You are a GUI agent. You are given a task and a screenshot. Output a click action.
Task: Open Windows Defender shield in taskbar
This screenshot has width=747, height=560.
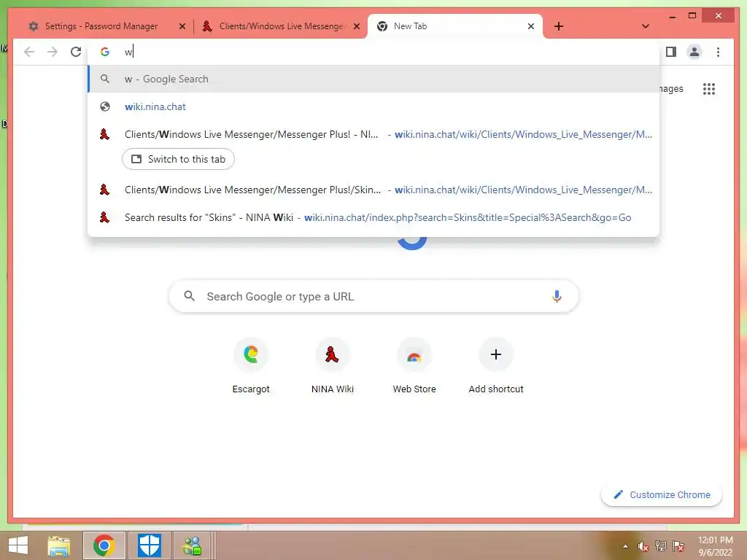149,545
